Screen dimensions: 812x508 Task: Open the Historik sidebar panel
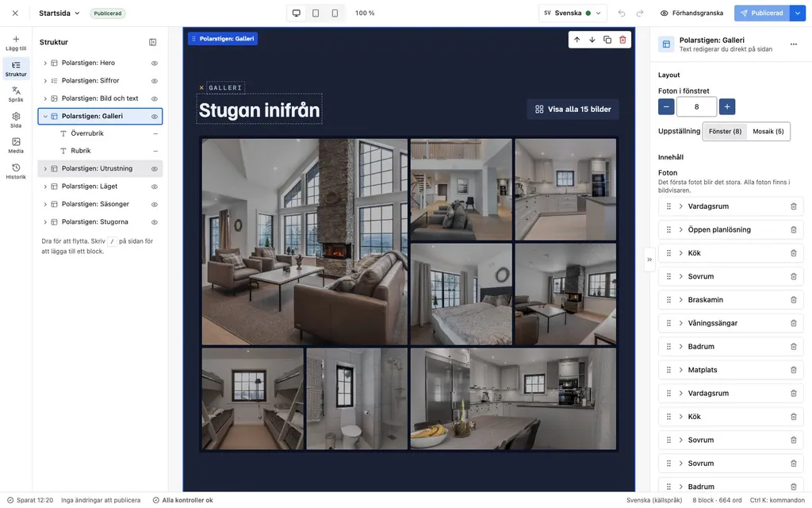(16, 171)
